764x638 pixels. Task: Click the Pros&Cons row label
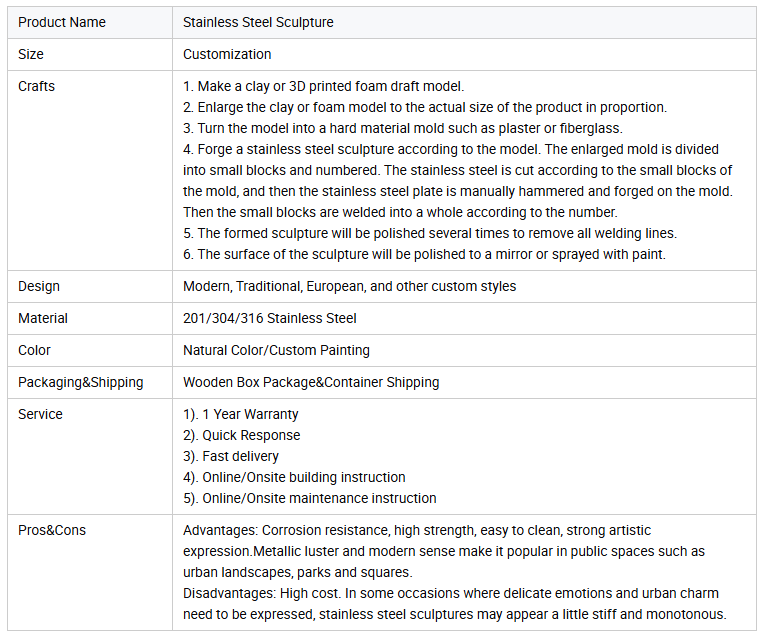pos(52,530)
